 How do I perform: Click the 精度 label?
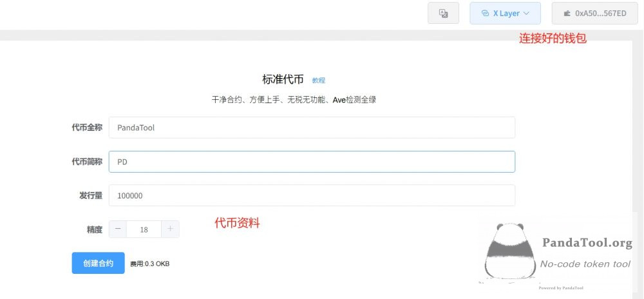[95, 229]
